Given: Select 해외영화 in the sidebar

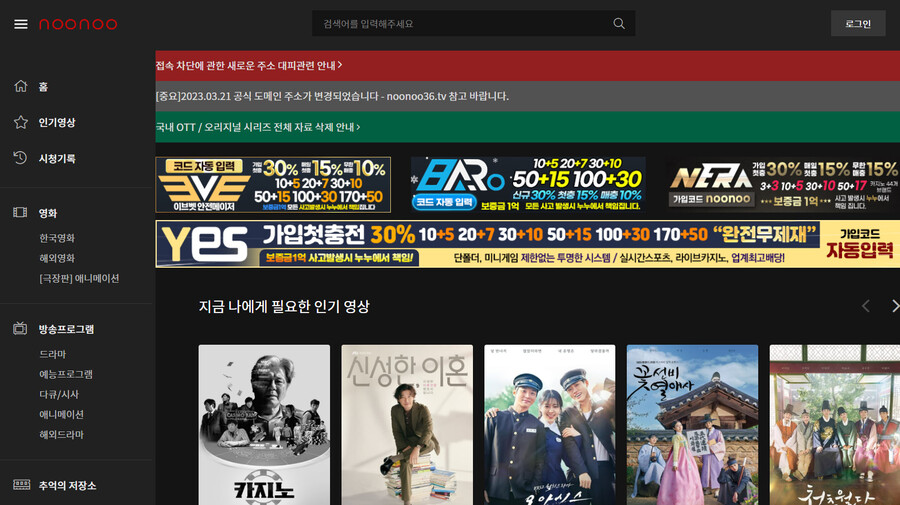Looking at the screenshot, I should click(x=57, y=258).
